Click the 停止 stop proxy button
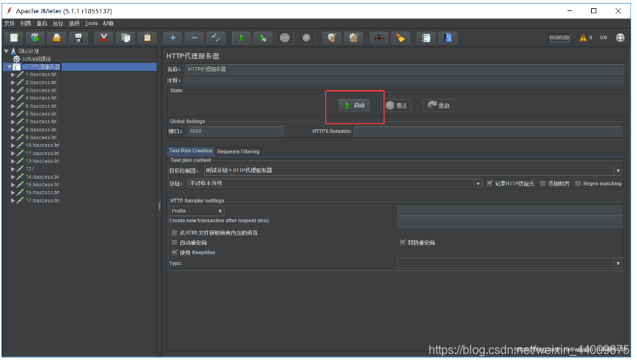This screenshot has width=637, height=364. 396,106
